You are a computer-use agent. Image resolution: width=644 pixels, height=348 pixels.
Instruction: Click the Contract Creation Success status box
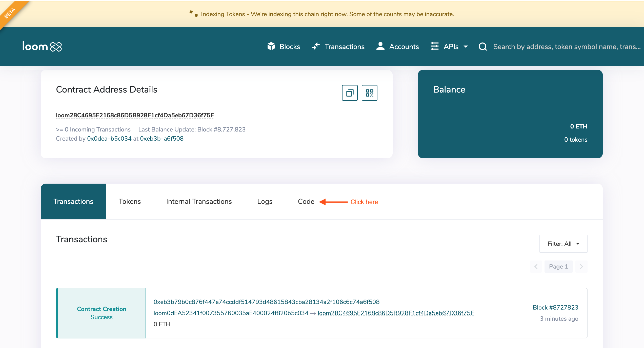(102, 313)
